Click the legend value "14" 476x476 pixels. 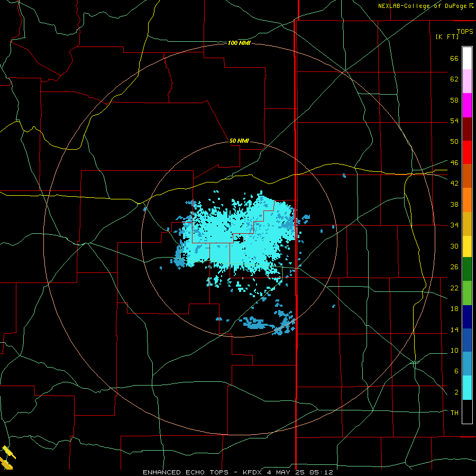(454, 329)
